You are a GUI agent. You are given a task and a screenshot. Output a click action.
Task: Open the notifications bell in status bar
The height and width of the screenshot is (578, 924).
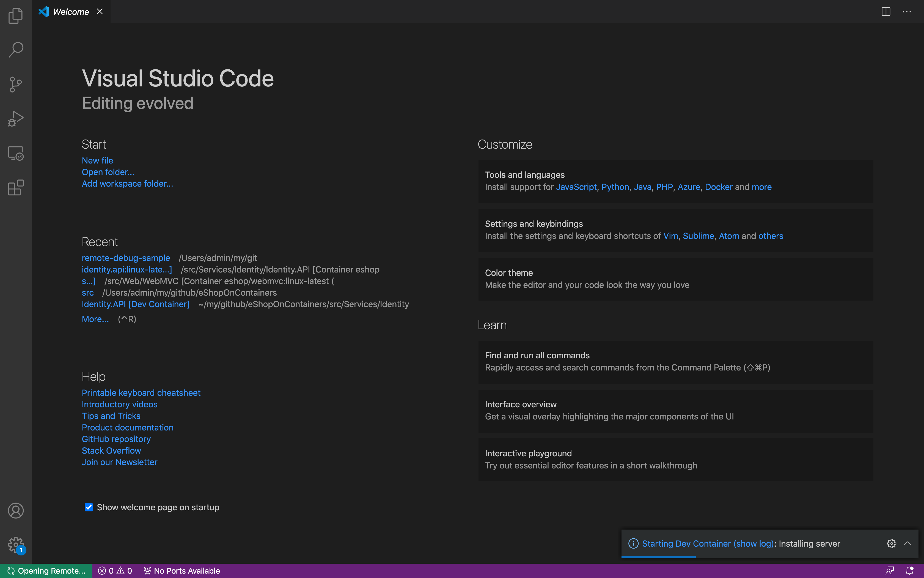coord(909,571)
